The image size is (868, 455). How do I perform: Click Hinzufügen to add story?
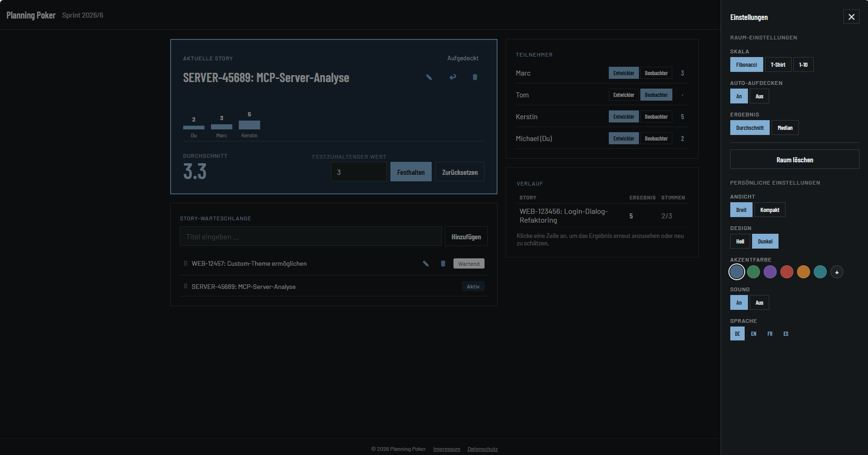coord(466,237)
